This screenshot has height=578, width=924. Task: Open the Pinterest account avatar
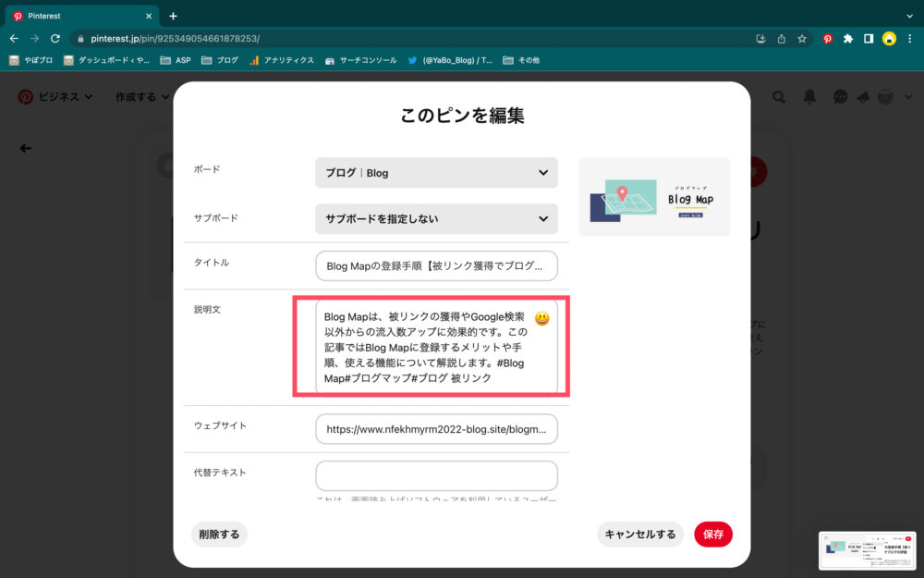pyautogui.click(x=886, y=97)
